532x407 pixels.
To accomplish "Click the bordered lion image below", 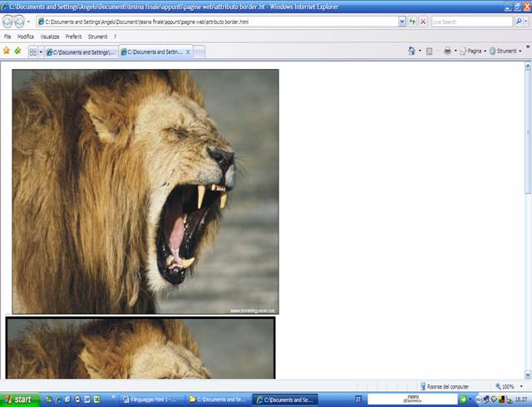I will pyautogui.click(x=140, y=348).
